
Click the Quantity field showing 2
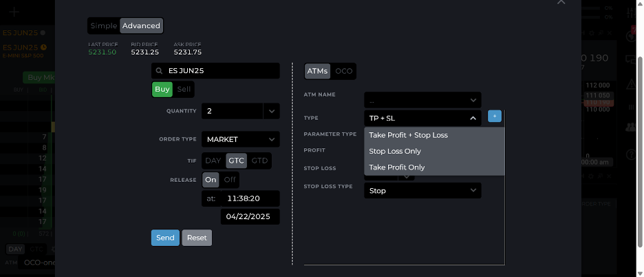pos(232,111)
